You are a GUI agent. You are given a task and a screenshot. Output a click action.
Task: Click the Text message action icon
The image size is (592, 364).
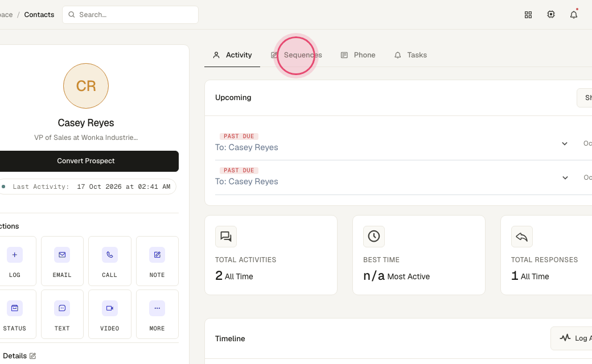coord(62,308)
